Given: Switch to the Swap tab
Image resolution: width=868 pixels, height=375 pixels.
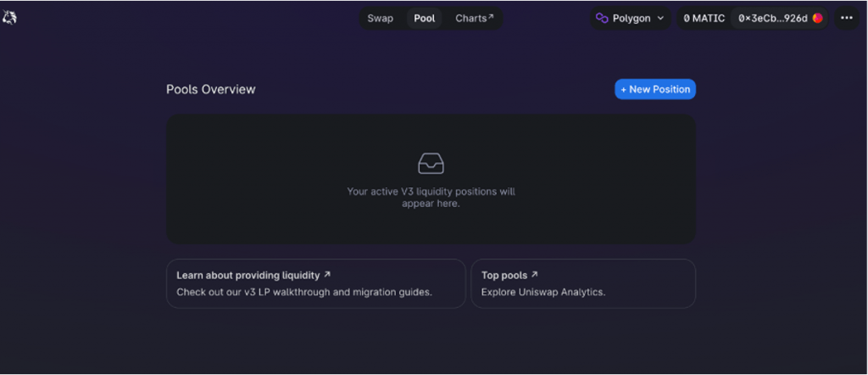Looking at the screenshot, I should (380, 18).
